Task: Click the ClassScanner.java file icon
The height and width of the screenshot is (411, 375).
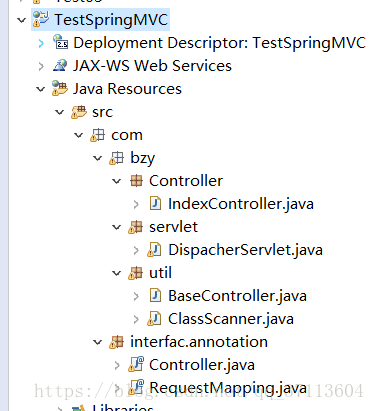Action: [x=154, y=319]
